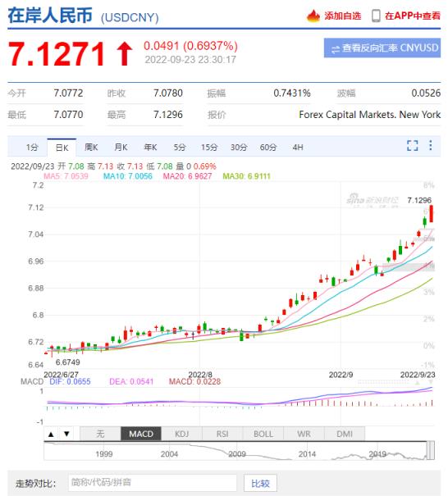The width and height of the screenshot is (448, 496).
Task: Switch to the 周K chart tab
Action: coord(91,148)
